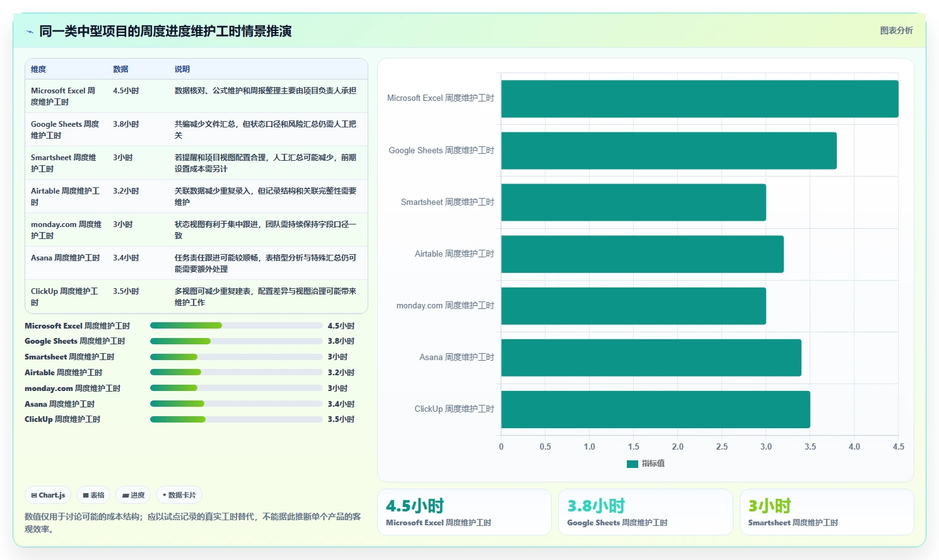Click the chart y-axis label 'Airtable 周度维护工时'
This screenshot has height=560, width=939.
(x=454, y=254)
